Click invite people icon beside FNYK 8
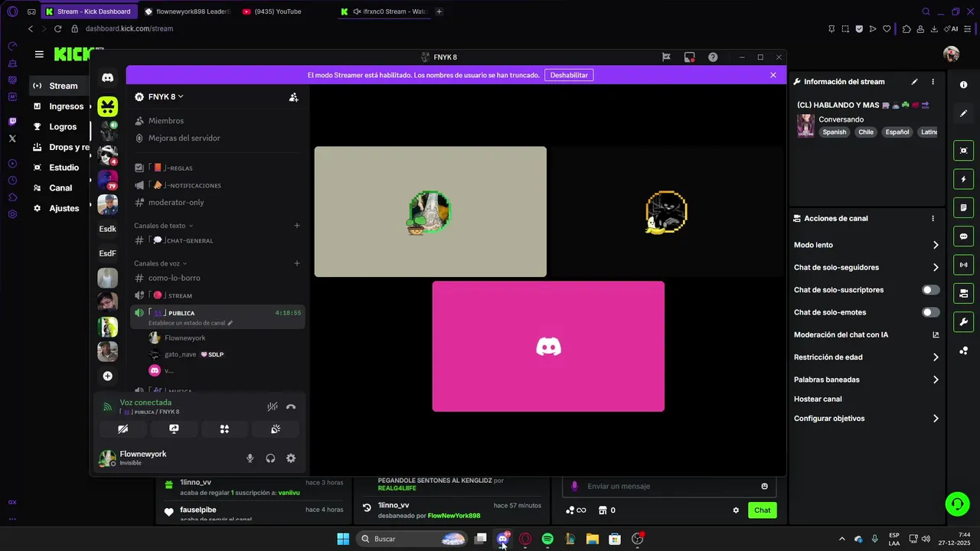Image resolution: width=980 pixels, height=551 pixels. (293, 97)
